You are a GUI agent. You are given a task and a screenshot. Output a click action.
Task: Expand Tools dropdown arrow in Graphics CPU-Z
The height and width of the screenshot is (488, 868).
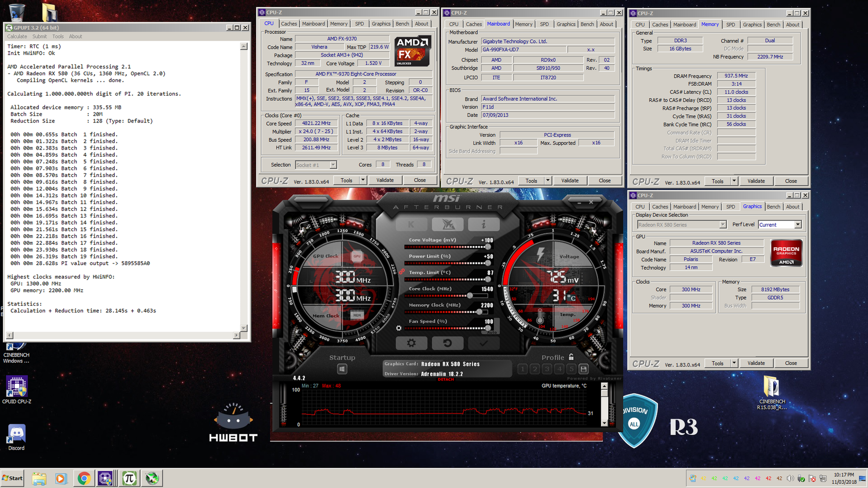[x=734, y=363]
